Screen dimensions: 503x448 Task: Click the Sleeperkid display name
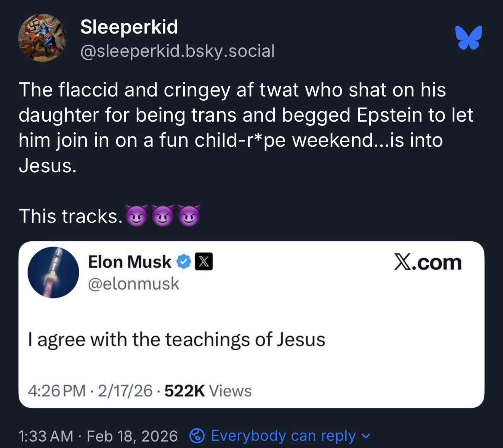tap(129, 27)
